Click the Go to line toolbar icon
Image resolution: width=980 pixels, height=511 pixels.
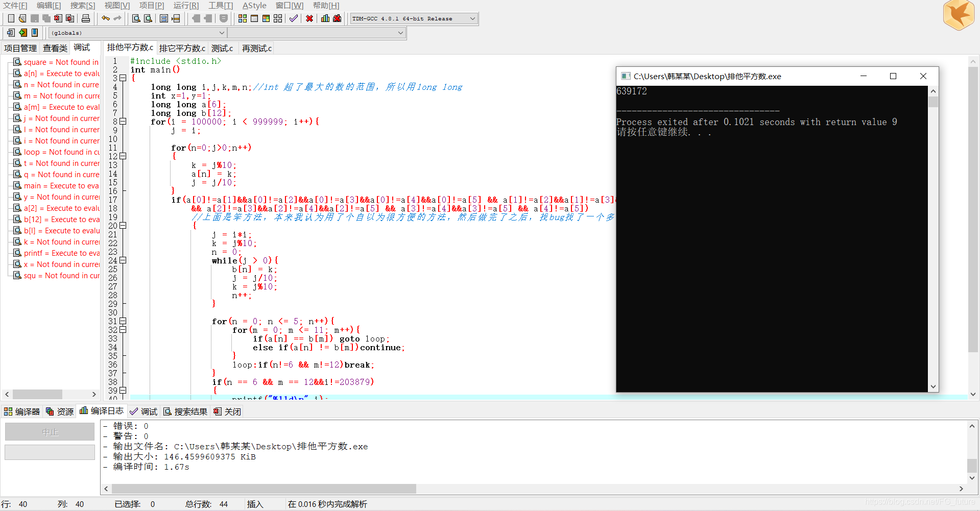pos(176,19)
